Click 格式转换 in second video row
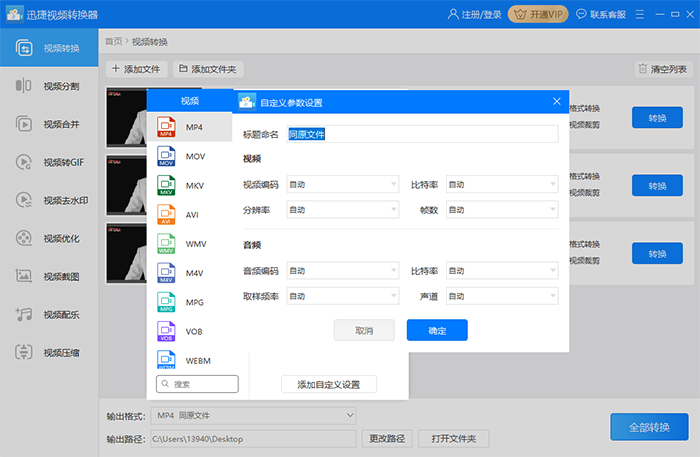Screen dimensions: 700x457 (584, 176)
